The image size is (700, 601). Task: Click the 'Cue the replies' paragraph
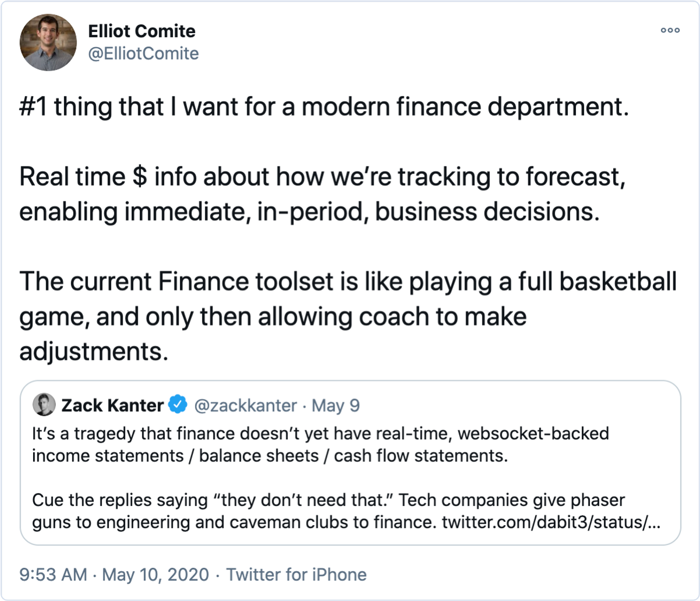[346, 510]
